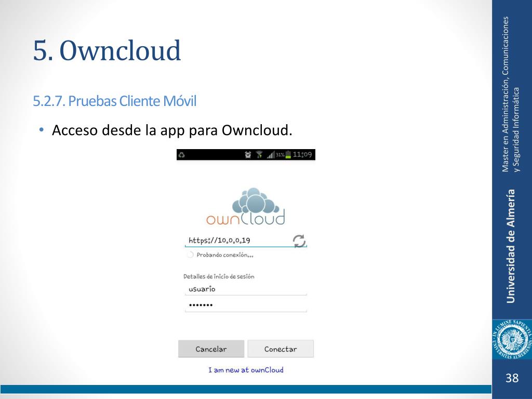
Task: Click the '5. Owncloud' slide title
Action: pos(107,50)
